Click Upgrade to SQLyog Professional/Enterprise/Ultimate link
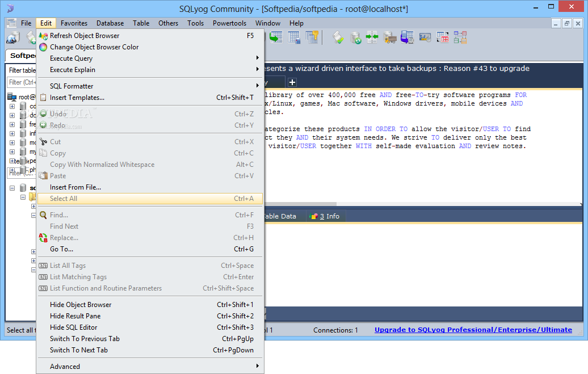The width and height of the screenshot is (588, 374). point(473,330)
